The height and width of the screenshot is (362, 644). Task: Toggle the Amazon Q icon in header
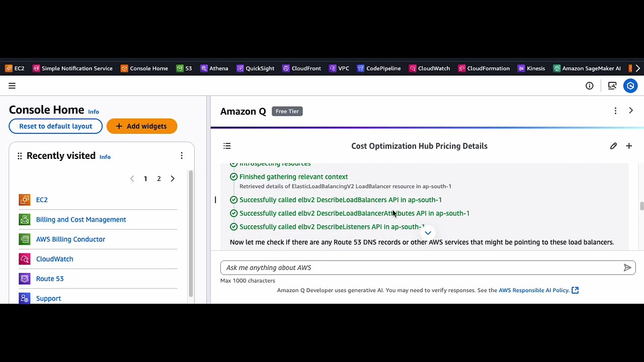(630, 86)
